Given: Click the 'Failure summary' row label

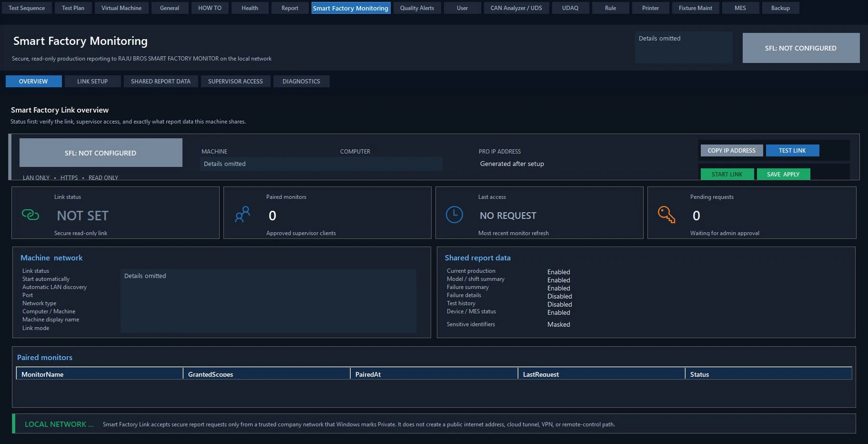Looking at the screenshot, I should (467, 287).
